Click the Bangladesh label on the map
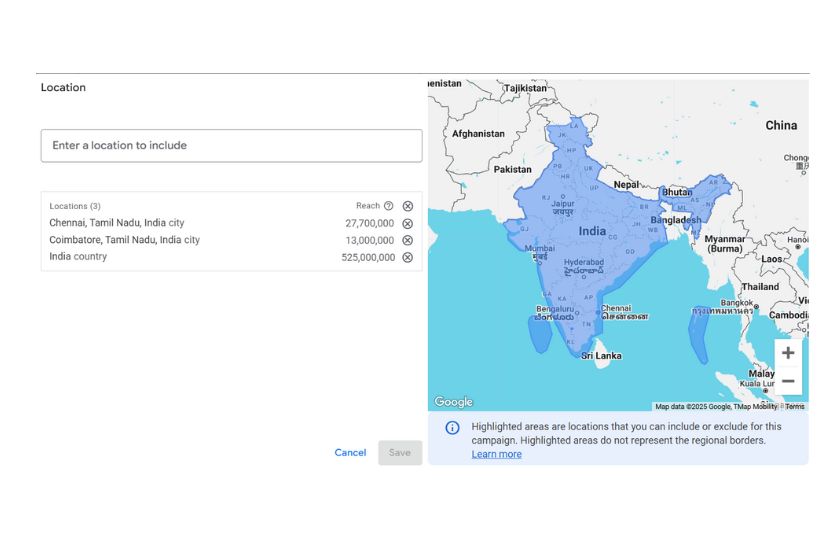The width and height of the screenshot is (826, 551). coord(676,220)
